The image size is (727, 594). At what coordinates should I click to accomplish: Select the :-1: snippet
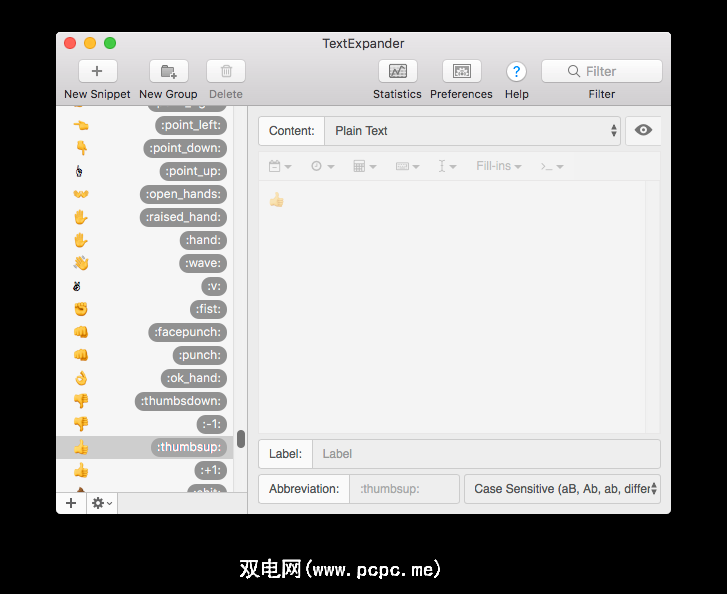[x=145, y=424]
